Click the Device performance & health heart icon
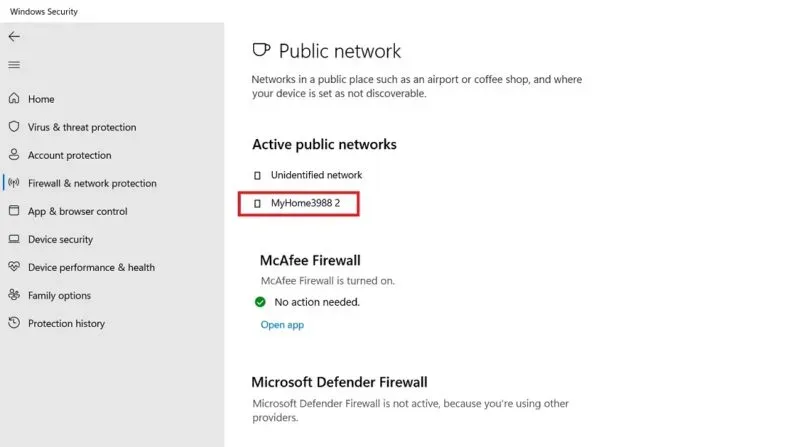 [14, 267]
